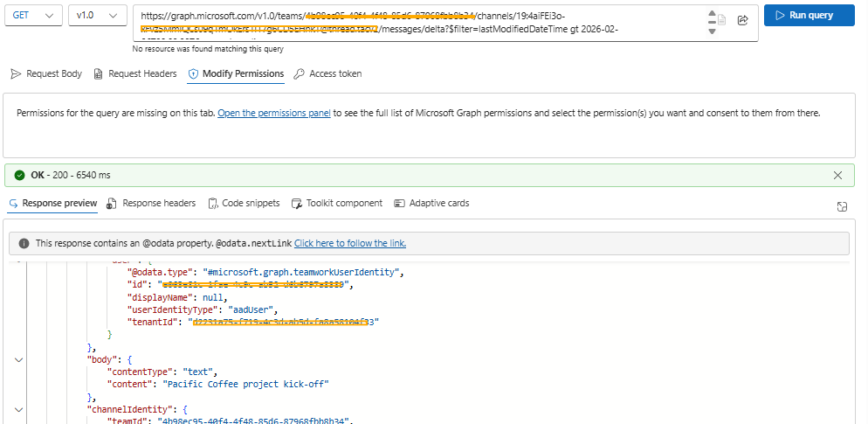
Task: Switch to the Request Headers tab
Action: 135,73
